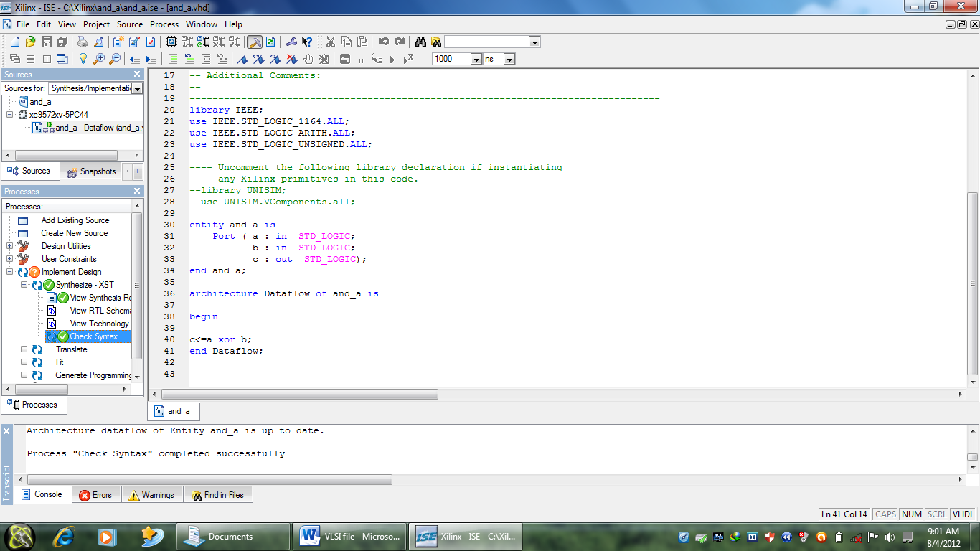Zoom in with the magnifier-plus icon

(x=98, y=60)
